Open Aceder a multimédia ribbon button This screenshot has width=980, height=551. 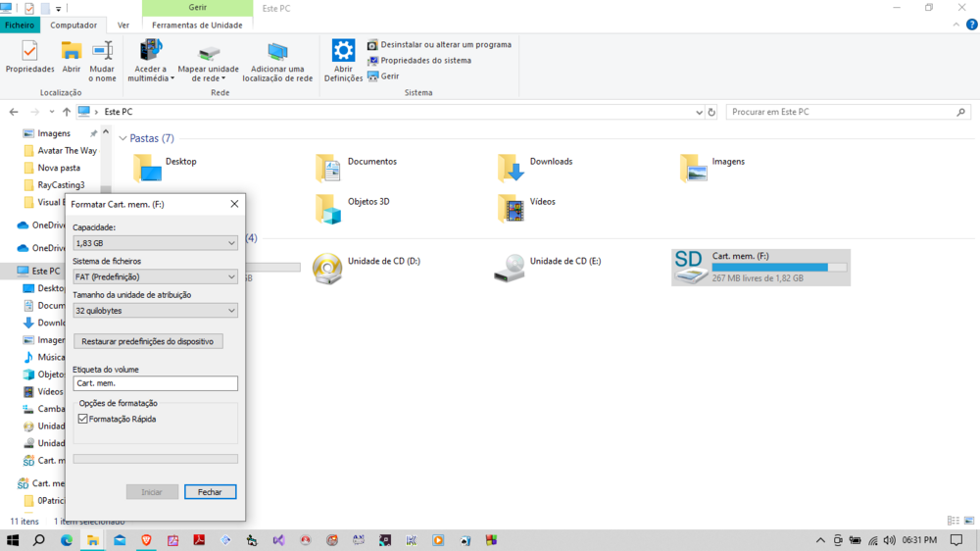coord(151,62)
